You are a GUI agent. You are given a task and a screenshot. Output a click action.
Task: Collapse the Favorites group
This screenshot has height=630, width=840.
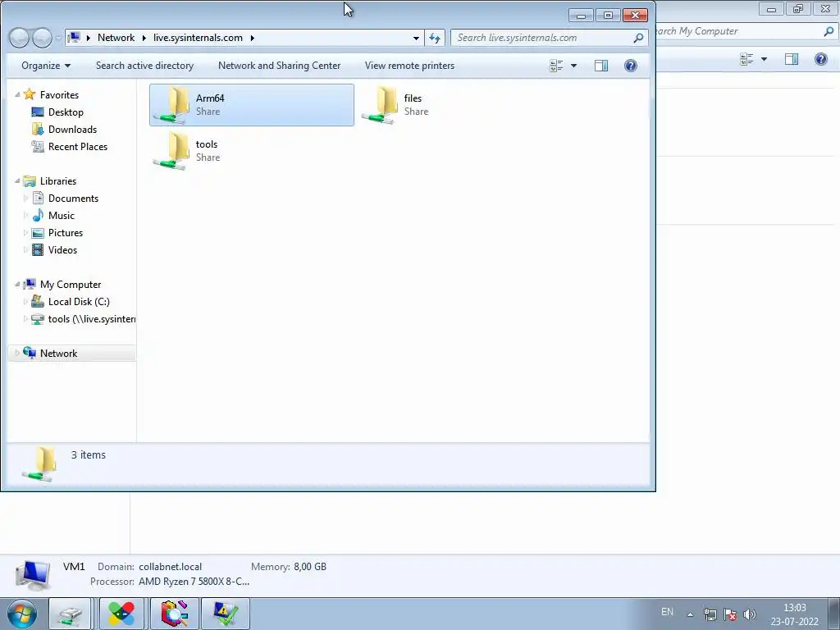point(17,95)
